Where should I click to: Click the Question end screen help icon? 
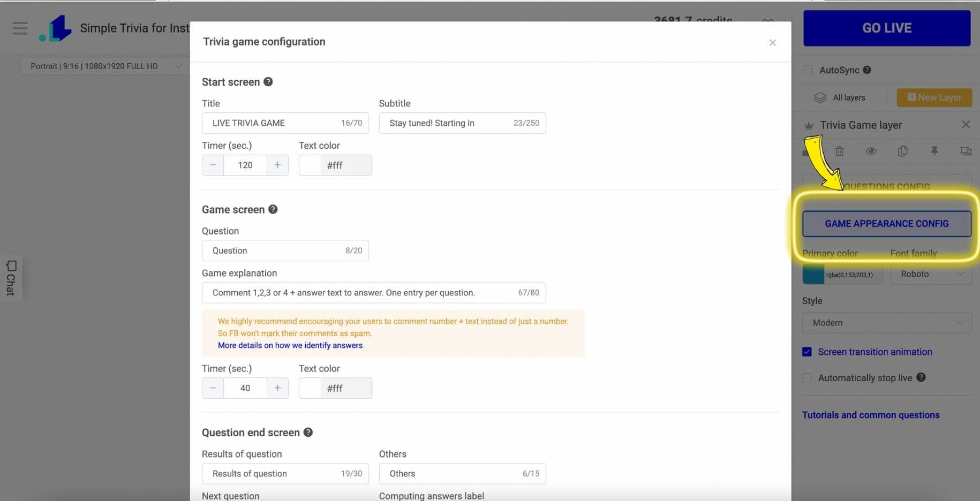[308, 432]
